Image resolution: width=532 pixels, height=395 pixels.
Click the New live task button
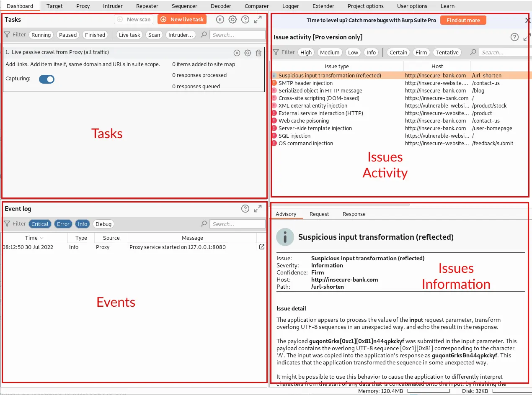[183, 19]
